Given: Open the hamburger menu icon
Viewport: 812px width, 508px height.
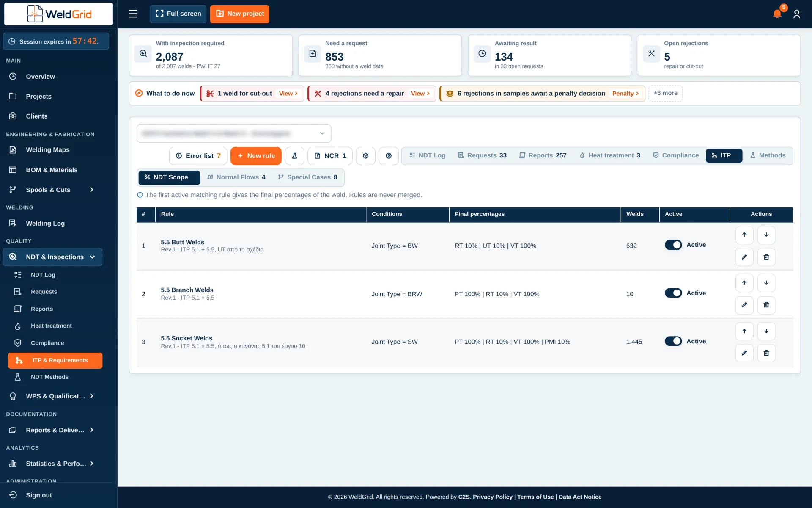Looking at the screenshot, I should (x=133, y=14).
